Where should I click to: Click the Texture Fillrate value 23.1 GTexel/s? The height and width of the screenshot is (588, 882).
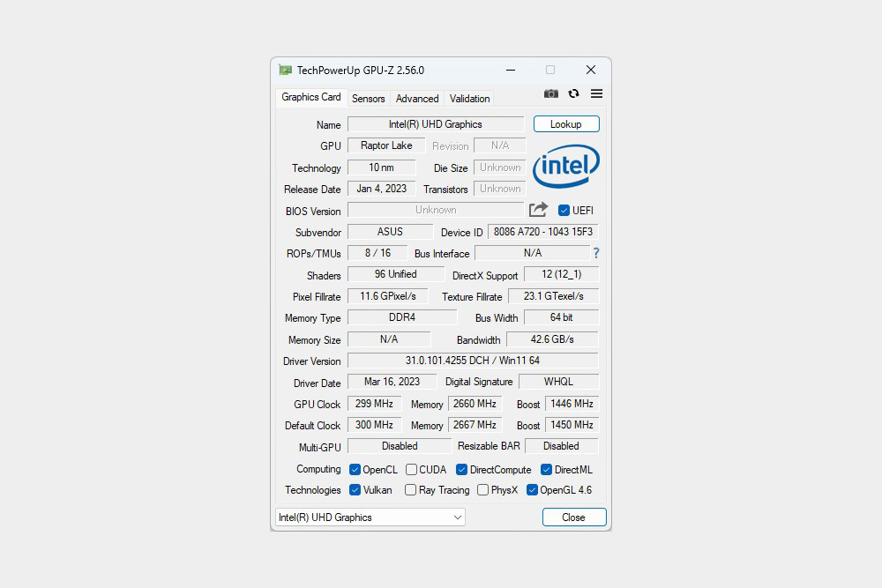click(554, 296)
